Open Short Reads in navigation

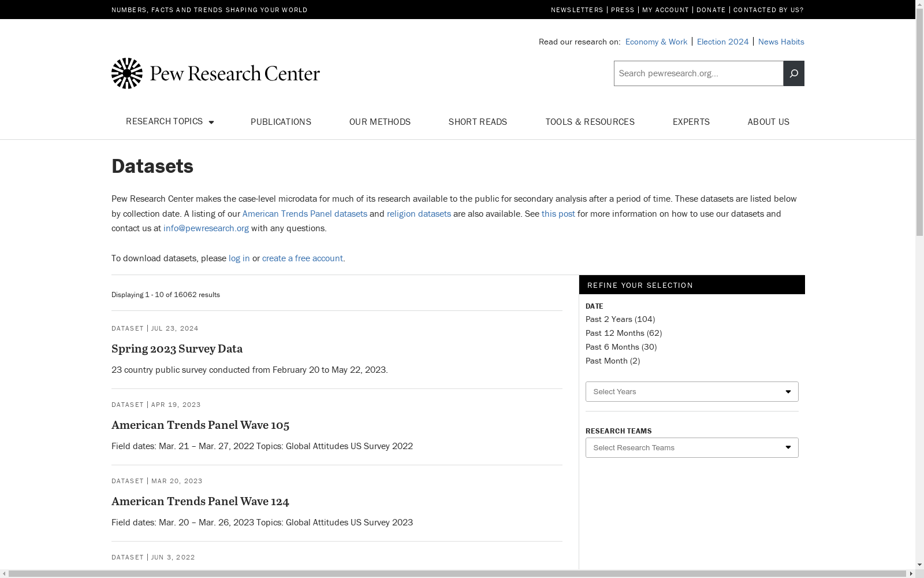(478, 122)
